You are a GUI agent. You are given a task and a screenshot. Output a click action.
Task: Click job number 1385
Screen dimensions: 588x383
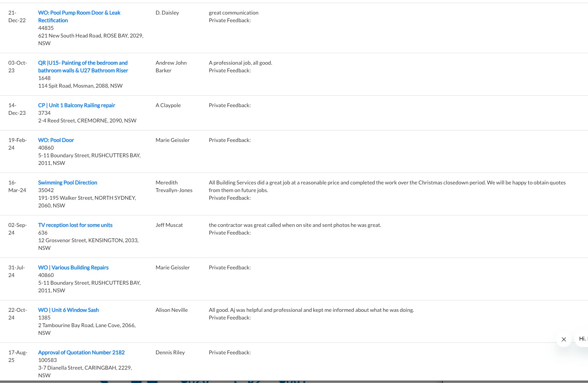[44, 318]
